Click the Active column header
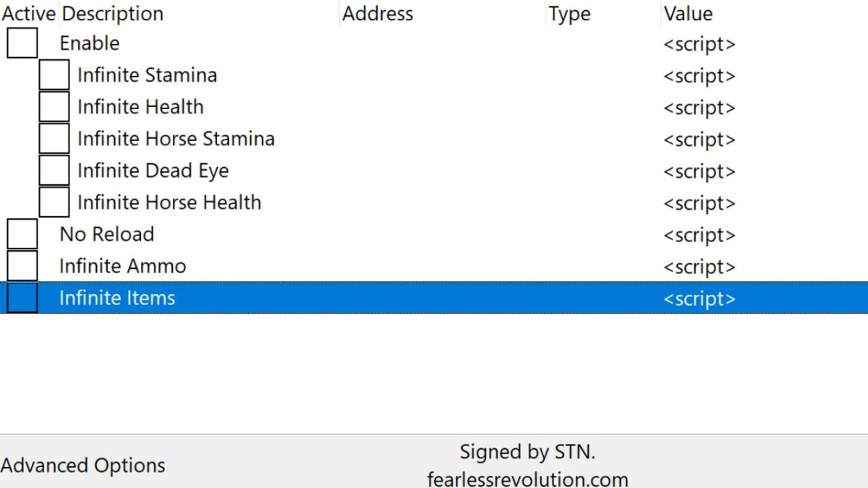 30,14
